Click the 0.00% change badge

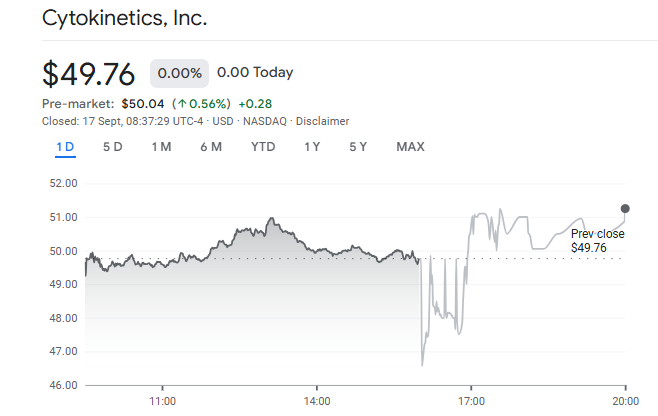coord(180,73)
